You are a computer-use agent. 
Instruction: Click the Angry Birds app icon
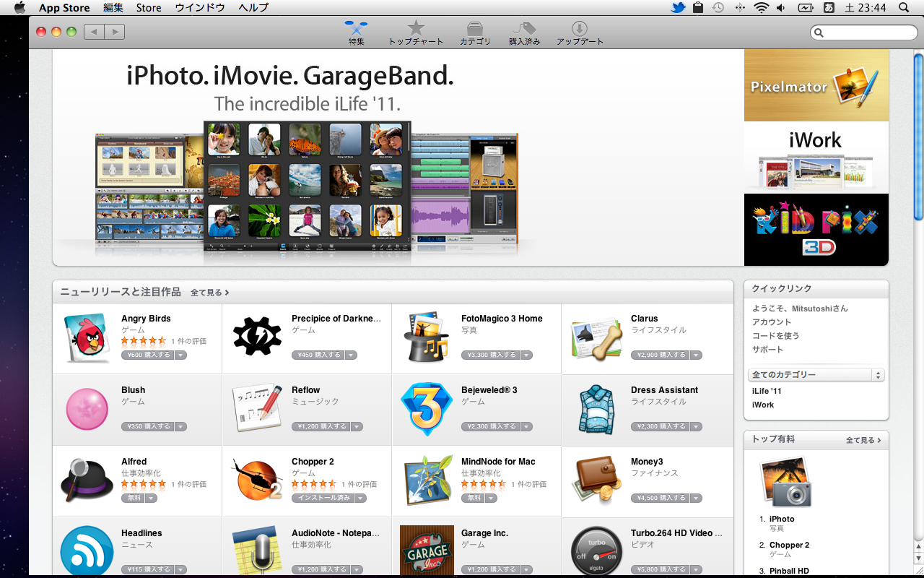click(x=88, y=338)
